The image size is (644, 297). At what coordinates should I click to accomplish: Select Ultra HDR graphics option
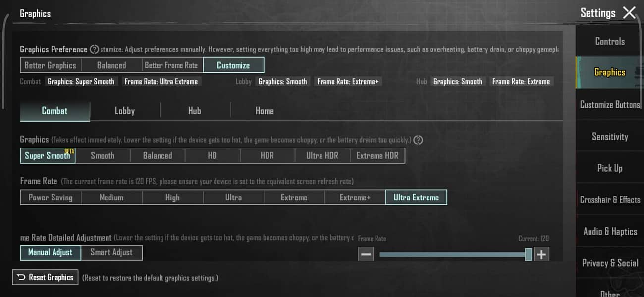322,156
